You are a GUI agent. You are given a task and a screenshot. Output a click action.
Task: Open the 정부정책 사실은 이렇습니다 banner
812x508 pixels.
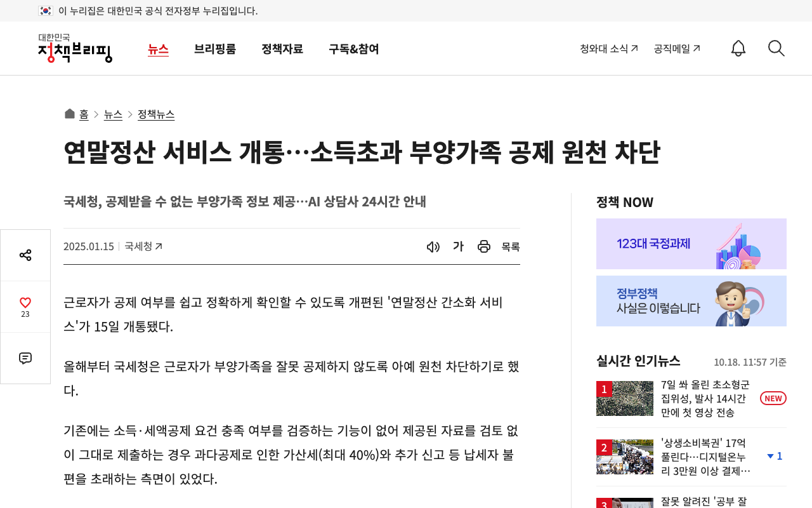point(691,301)
